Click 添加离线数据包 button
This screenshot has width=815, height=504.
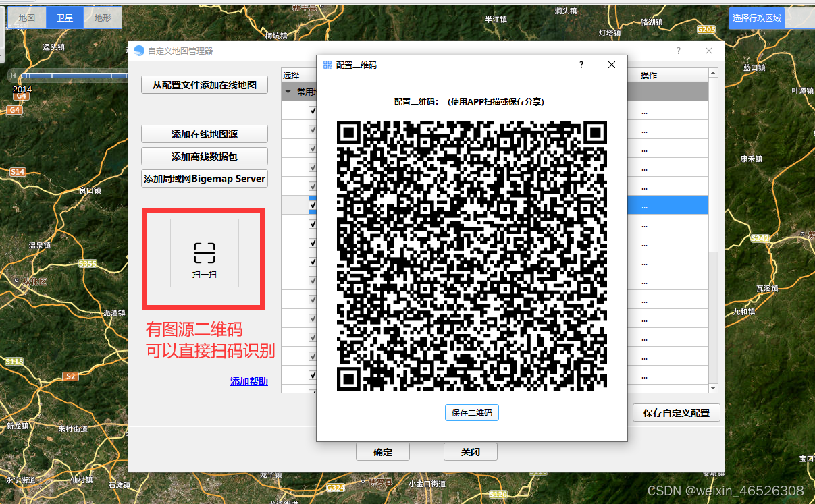click(205, 157)
